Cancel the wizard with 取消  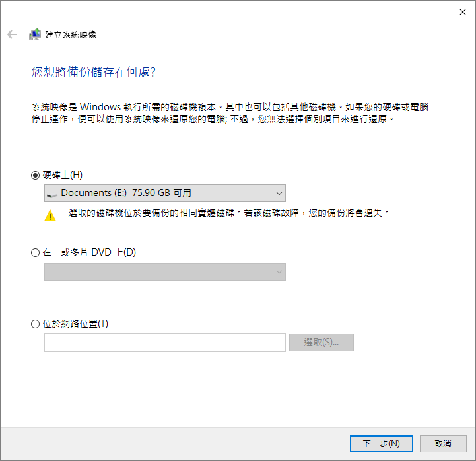pyautogui.click(x=443, y=444)
